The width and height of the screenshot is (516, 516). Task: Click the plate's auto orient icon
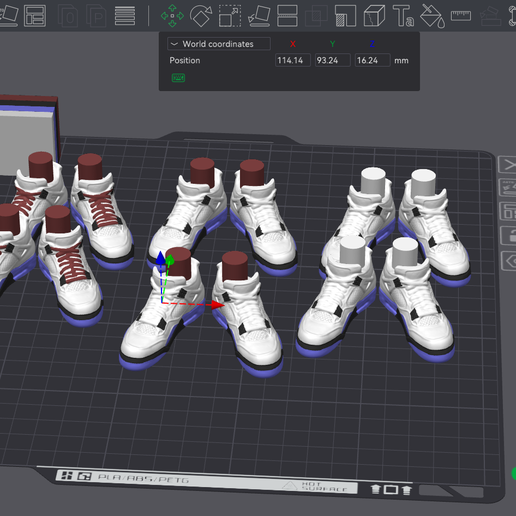[x=508, y=187]
